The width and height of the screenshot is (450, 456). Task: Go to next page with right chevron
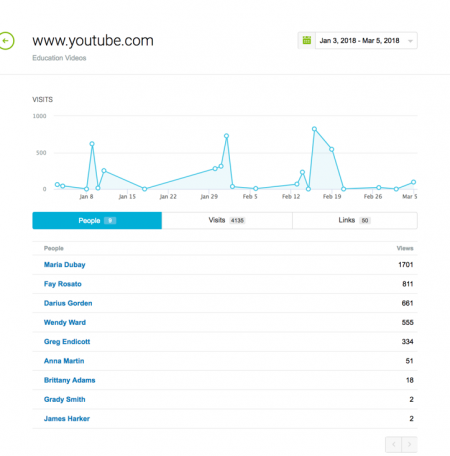pyautogui.click(x=409, y=444)
